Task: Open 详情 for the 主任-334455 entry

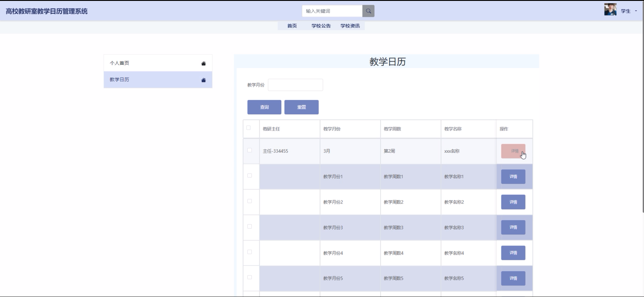Action: pyautogui.click(x=513, y=151)
